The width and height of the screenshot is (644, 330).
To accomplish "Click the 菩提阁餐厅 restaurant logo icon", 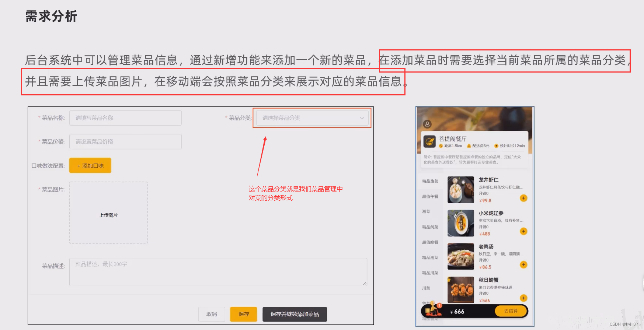I will click(x=429, y=141).
